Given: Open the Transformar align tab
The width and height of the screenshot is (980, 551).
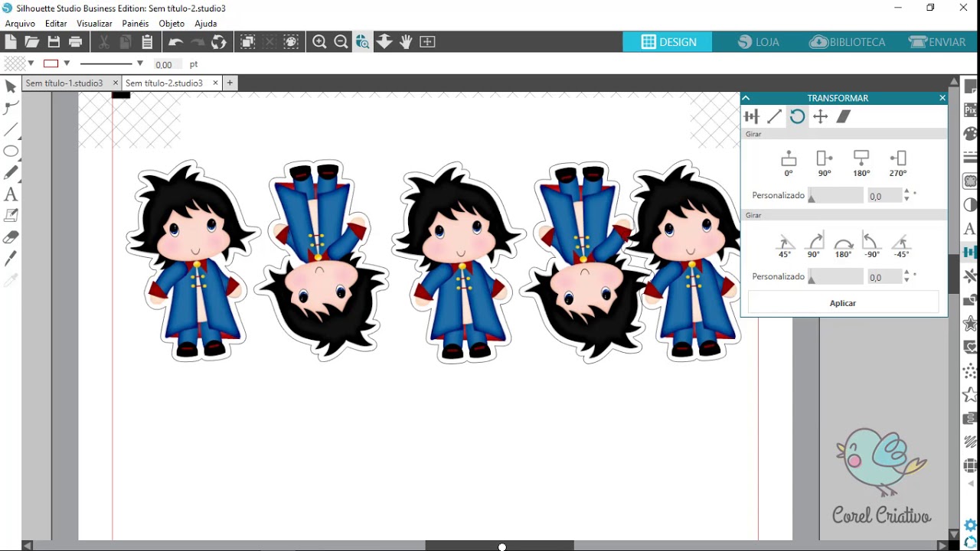Looking at the screenshot, I should click(752, 116).
